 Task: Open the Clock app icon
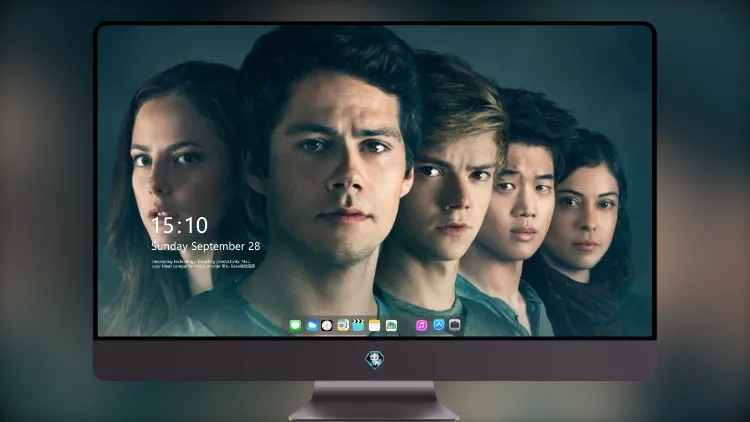[x=327, y=326]
